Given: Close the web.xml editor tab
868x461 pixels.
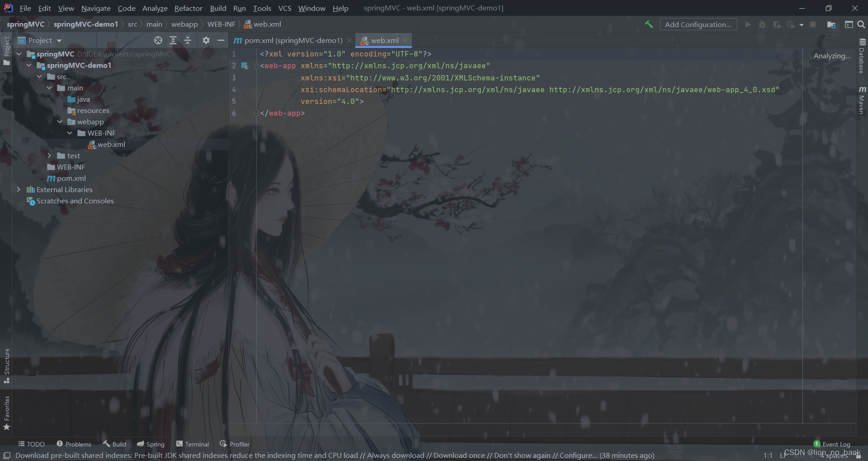Looking at the screenshot, I should click(x=405, y=40).
